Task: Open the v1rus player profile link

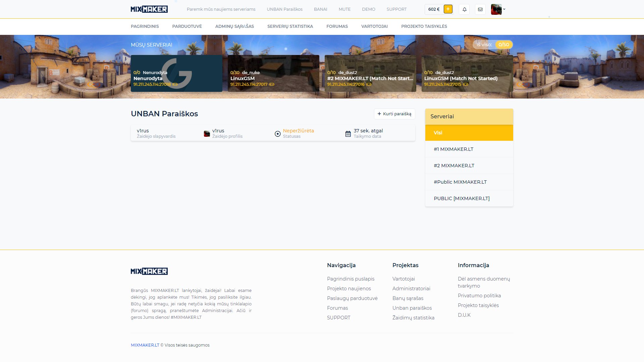Action: coord(218,131)
